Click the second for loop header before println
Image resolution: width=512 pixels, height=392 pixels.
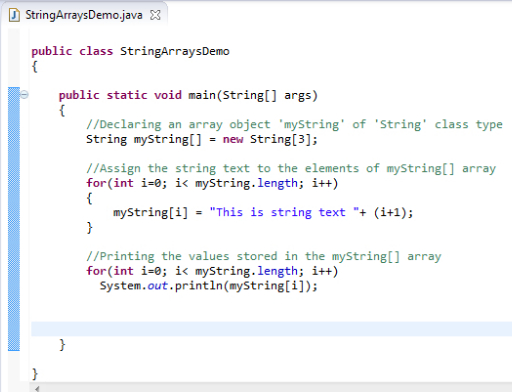click(212, 271)
